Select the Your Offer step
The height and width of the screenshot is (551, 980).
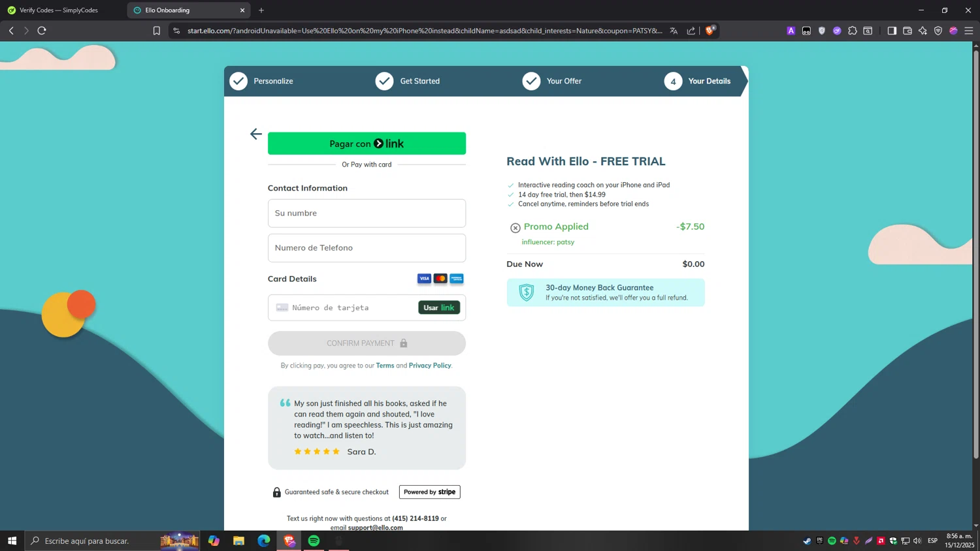pos(552,81)
